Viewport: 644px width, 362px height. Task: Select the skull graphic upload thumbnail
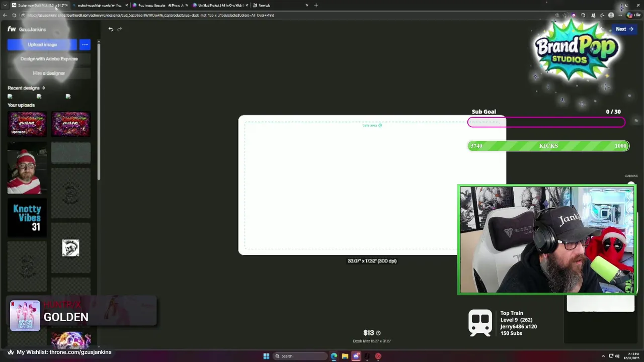(70, 248)
